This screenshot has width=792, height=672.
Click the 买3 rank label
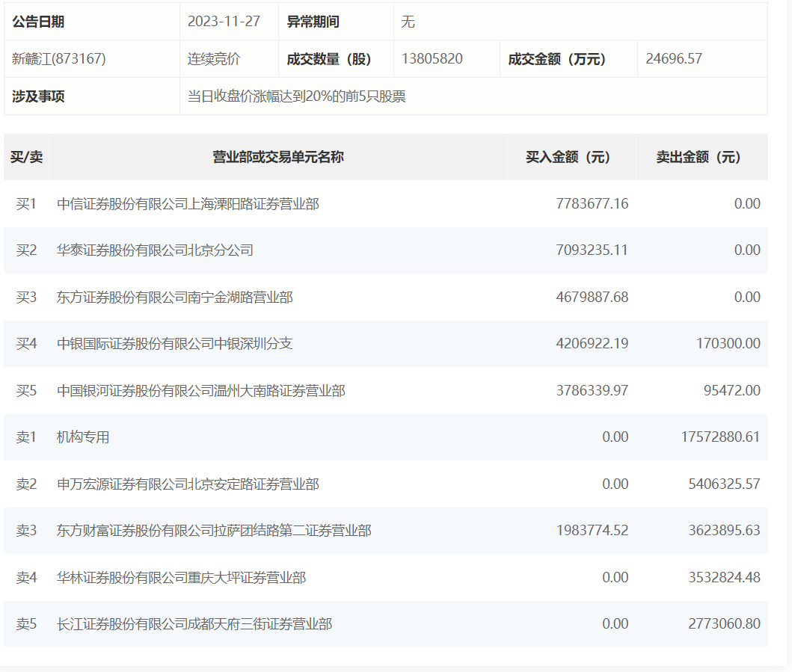point(26,297)
